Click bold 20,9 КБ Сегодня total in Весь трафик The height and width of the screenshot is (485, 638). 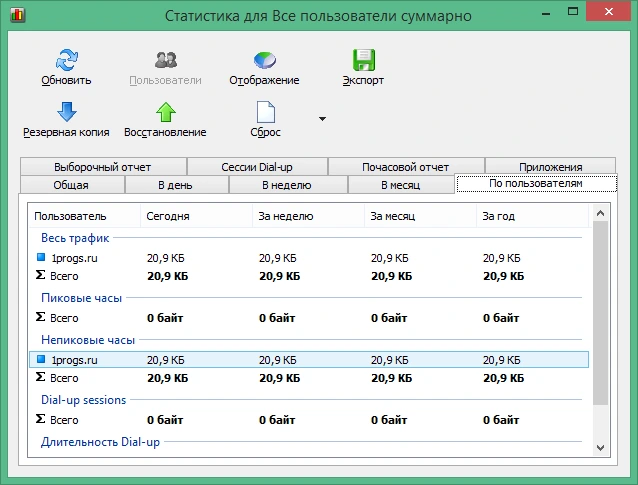pos(168,276)
